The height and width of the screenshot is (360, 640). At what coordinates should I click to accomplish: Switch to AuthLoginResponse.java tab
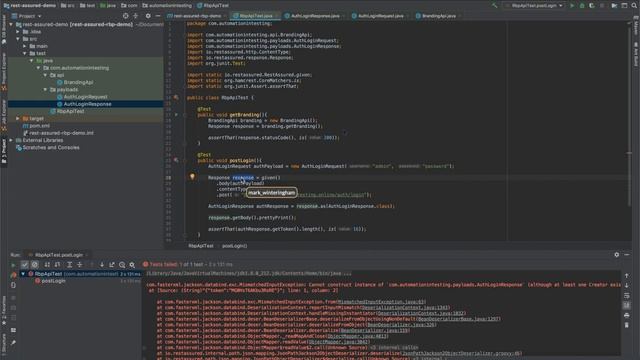pos(314,16)
